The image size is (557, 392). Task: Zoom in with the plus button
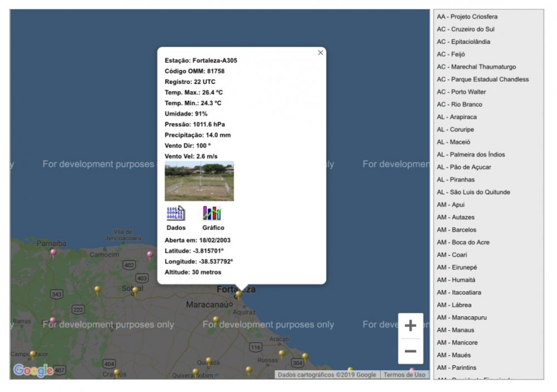[411, 326]
